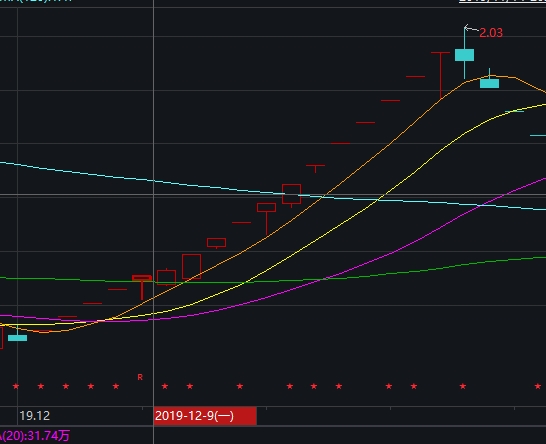Image resolution: width=546 pixels, height=444 pixels.
Task: Click the 2019-12-9(一) date label
Action: pyautogui.click(x=205, y=416)
